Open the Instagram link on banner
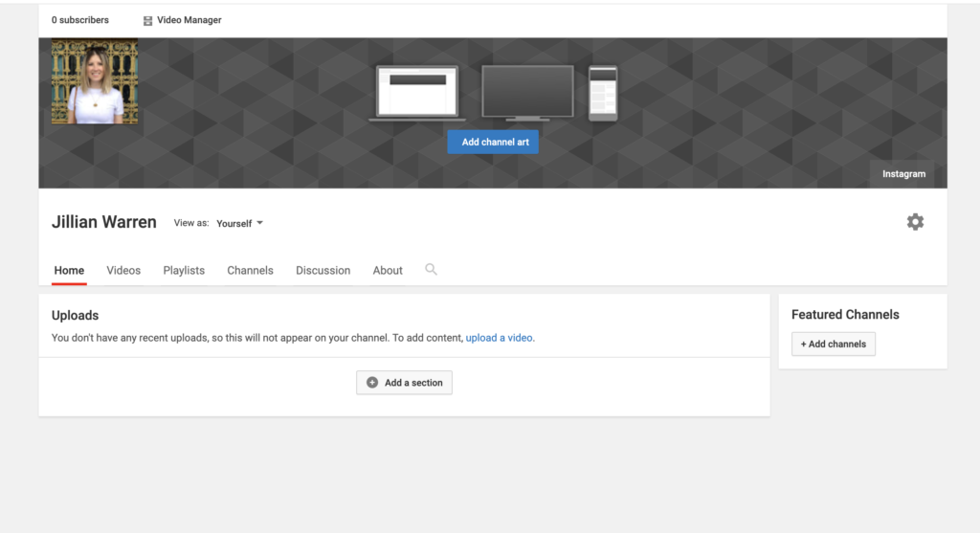980x533 pixels. pos(903,174)
